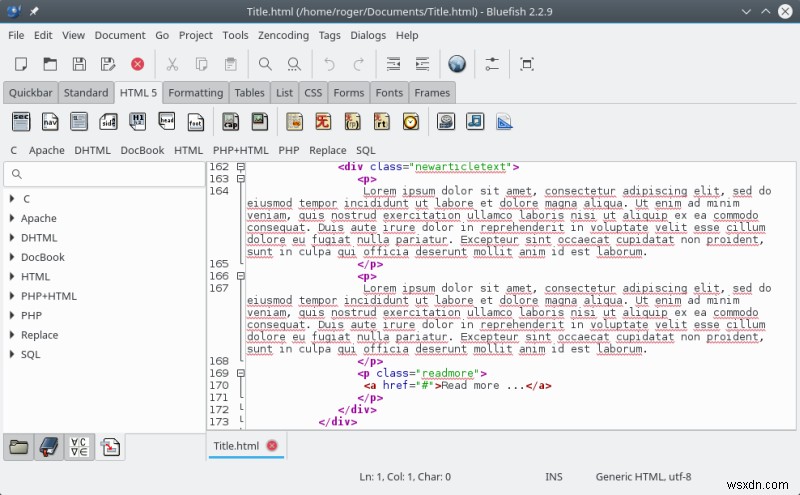This screenshot has width=800, height=495.
Task: Insert an audio element using music note icon
Action: point(475,122)
